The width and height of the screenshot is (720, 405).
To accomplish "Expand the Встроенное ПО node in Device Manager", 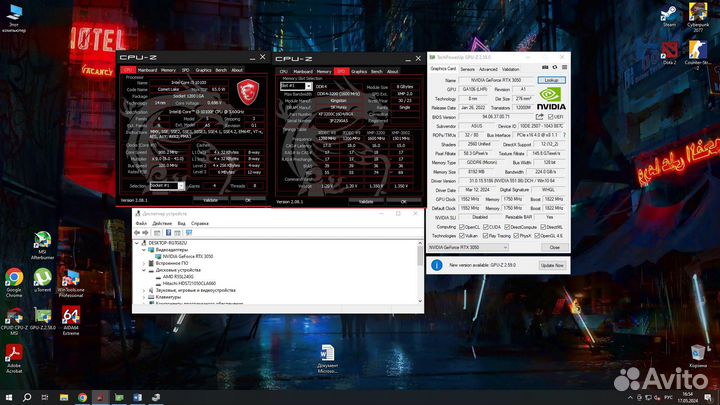I will pyautogui.click(x=144, y=263).
